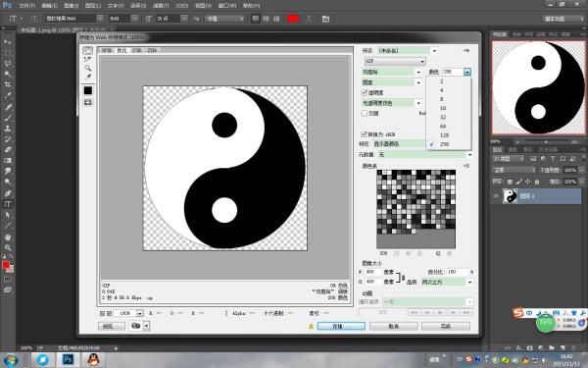Select the Pen tool
Viewport: 588px width, 368px height.
(8, 193)
